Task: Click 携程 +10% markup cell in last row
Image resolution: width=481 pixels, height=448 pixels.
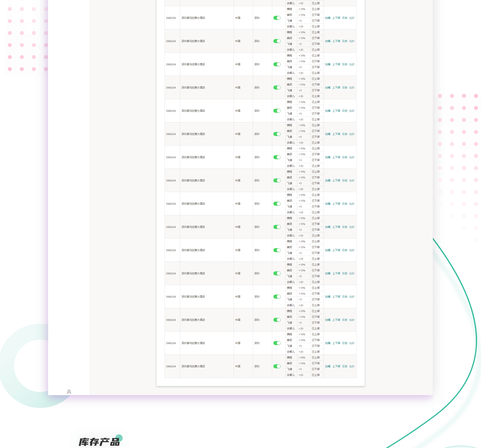Action: 302,357
